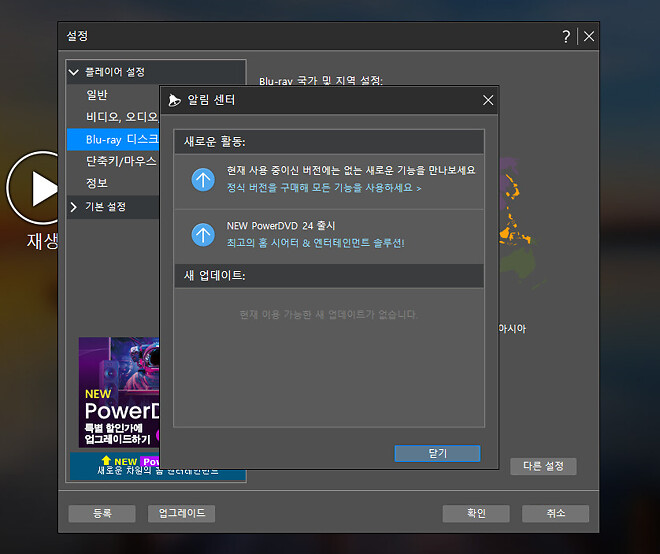Click the 확인 button
This screenshot has width=660, height=554.
476,513
